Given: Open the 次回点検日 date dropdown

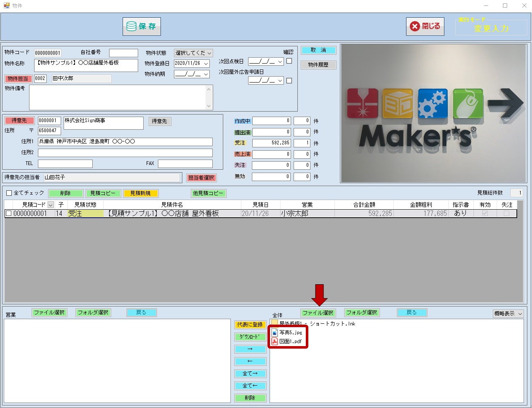Looking at the screenshot, I should pyautogui.click(x=280, y=61).
